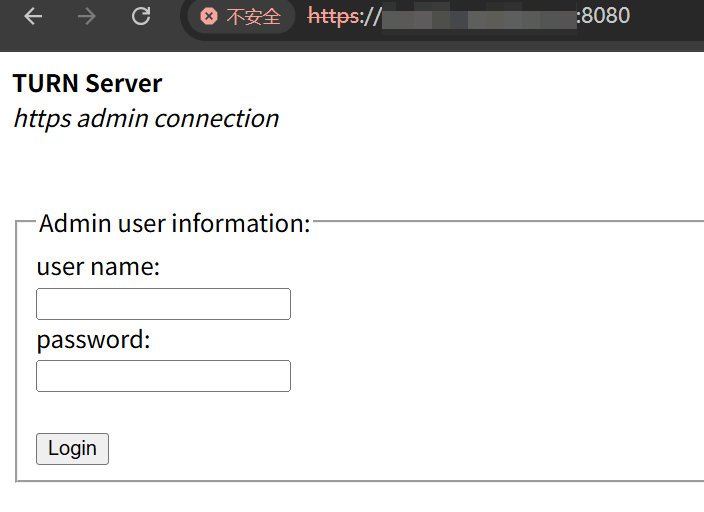Click the TURN Server heading
The image size is (704, 512).
(87, 83)
